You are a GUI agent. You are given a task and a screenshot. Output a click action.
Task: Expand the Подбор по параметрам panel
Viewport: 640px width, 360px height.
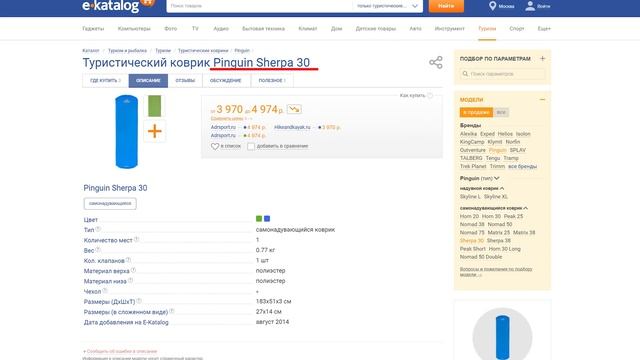(x=542, y=58)
